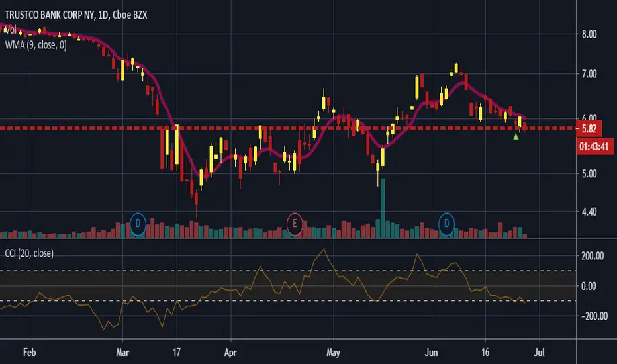The image size is (617, 364).
Task: Click the red earnings E marker
Action: tap(295, 224)
